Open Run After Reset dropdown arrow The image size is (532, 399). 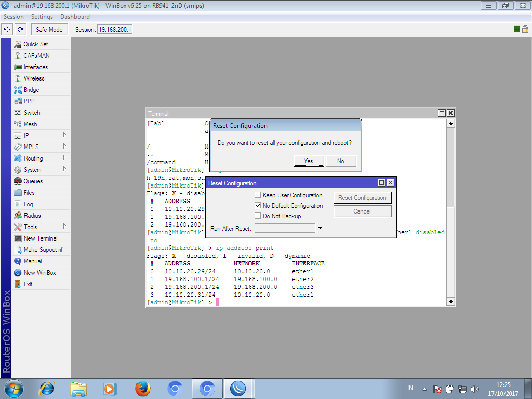320,228
